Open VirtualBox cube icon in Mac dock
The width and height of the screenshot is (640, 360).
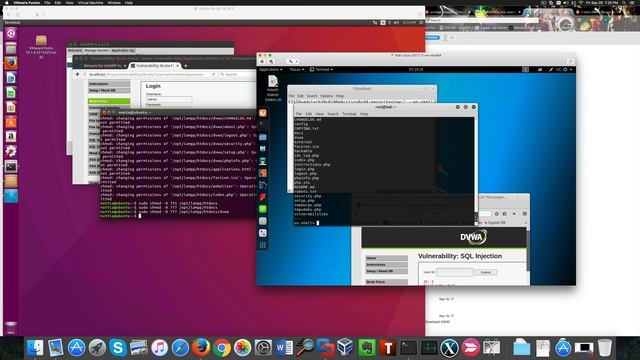coord(346,348)
